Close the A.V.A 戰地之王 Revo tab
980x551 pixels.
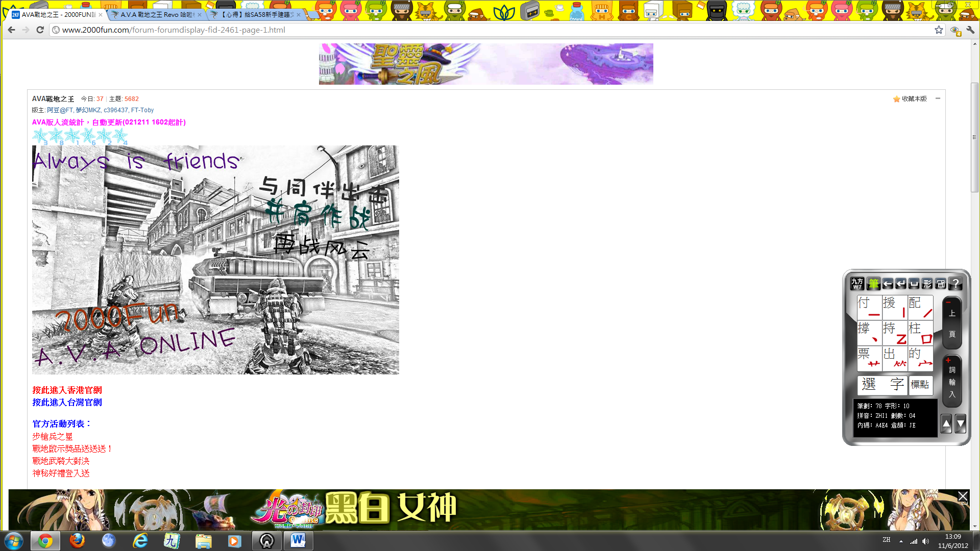(x=200, y=15)
